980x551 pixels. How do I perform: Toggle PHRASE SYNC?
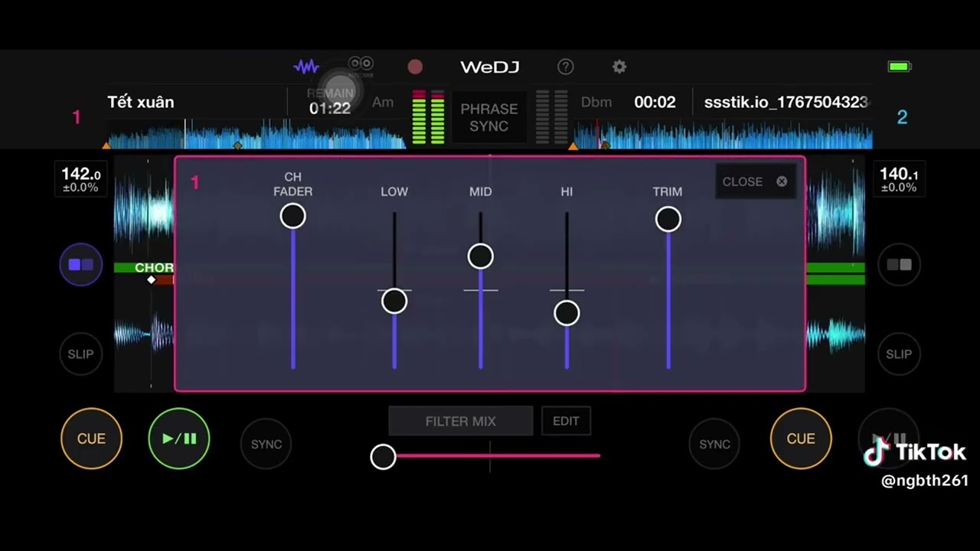[489, 117]
